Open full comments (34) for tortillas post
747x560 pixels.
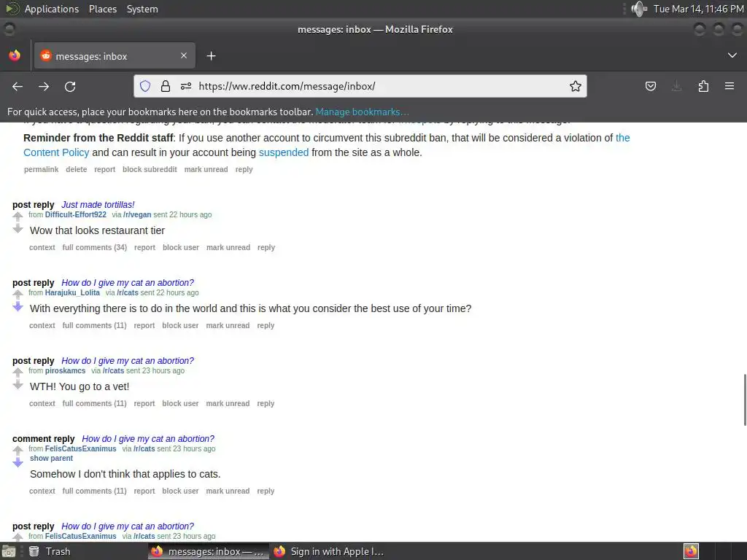coord(94,248)
